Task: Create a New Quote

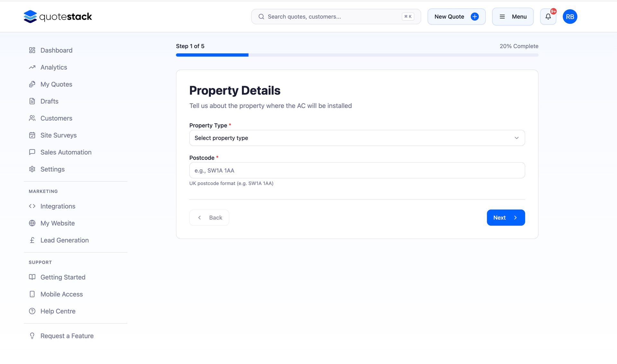Action: [x=456, y=17]
